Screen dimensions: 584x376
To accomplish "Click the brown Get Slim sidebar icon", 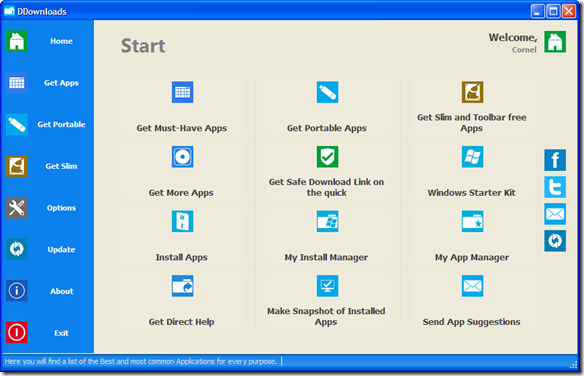I will click(x=17, y=166).
